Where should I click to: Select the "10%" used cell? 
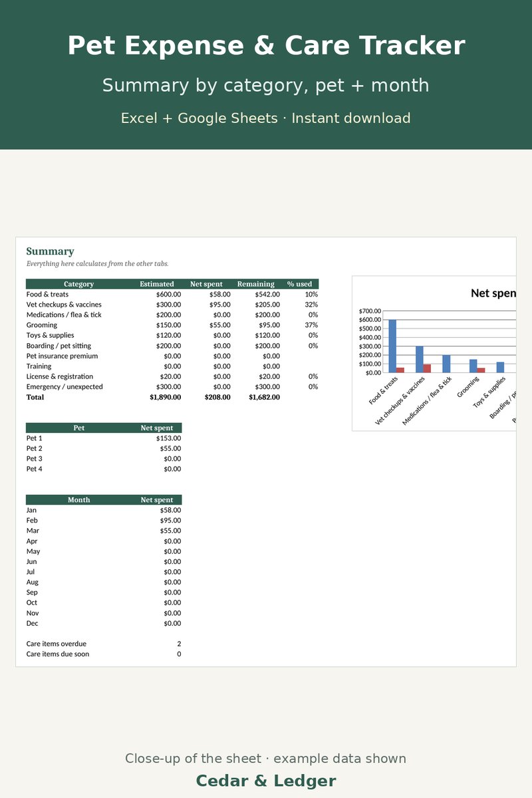(x=311, y=294)
